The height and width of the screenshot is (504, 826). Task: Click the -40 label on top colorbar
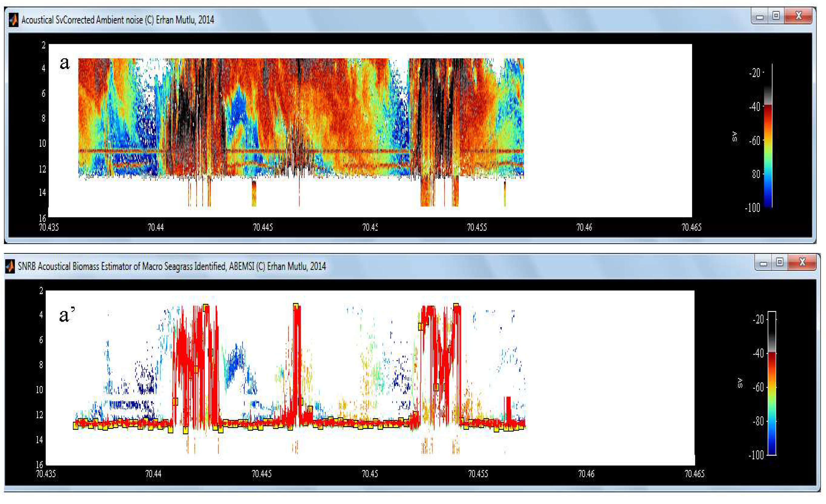coord(754,107)
